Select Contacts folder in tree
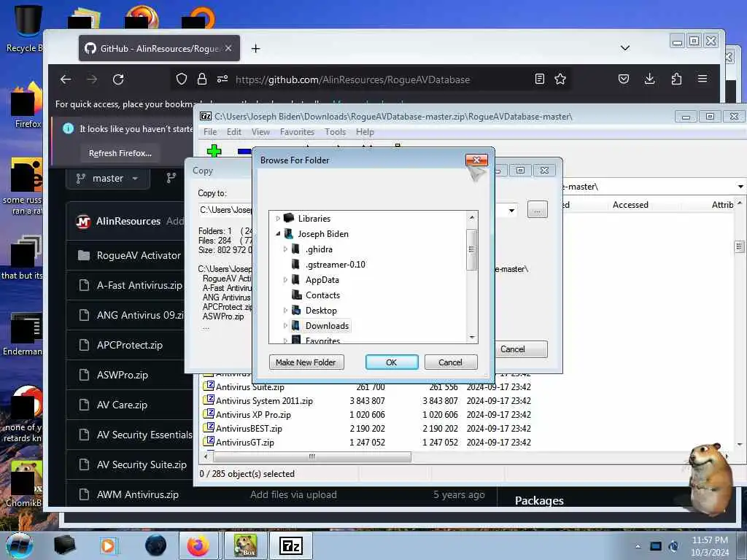This screenshot has height=560, width=747. [x=322, y=295]
